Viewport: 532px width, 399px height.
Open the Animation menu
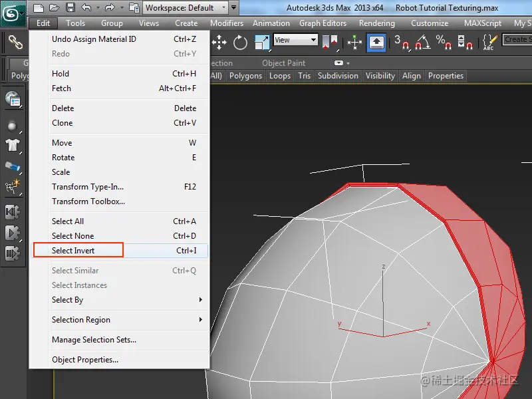271,23
